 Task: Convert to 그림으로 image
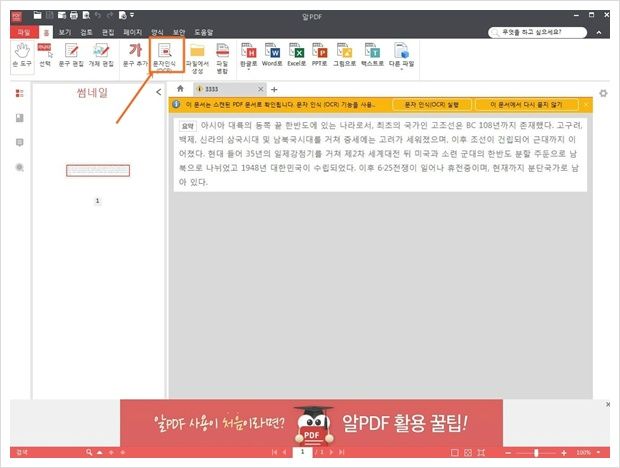click(x=344, y=55)
